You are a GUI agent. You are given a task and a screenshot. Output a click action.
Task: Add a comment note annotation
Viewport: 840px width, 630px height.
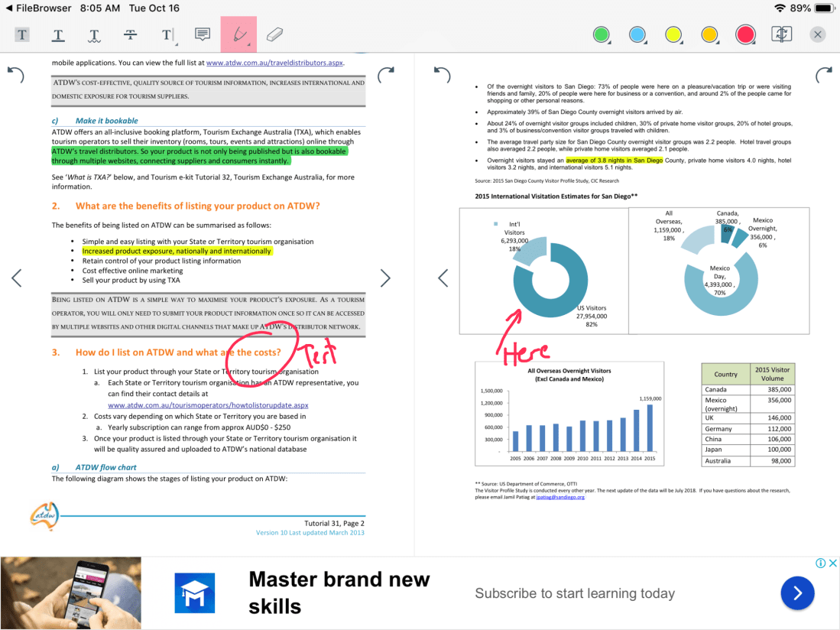click(203, 34)
